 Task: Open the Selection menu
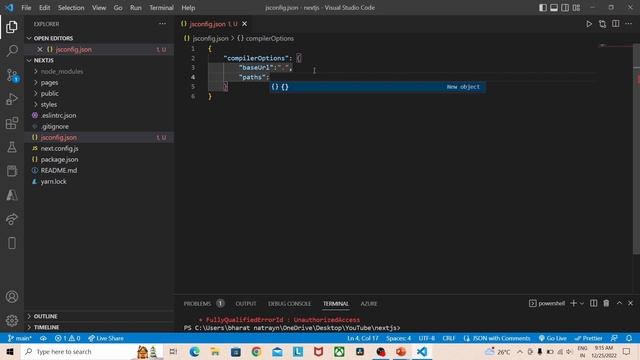coord(71,8)
